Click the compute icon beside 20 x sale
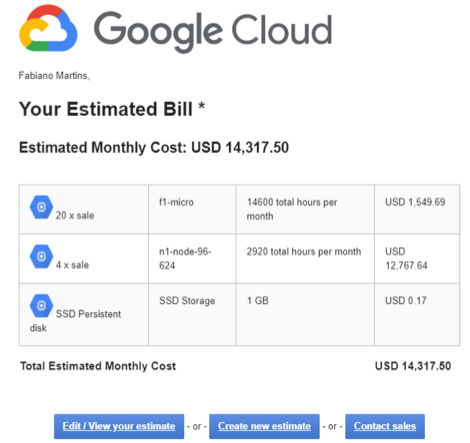The height and width of the screenshot is (443, 470). (x=41, y=207)
